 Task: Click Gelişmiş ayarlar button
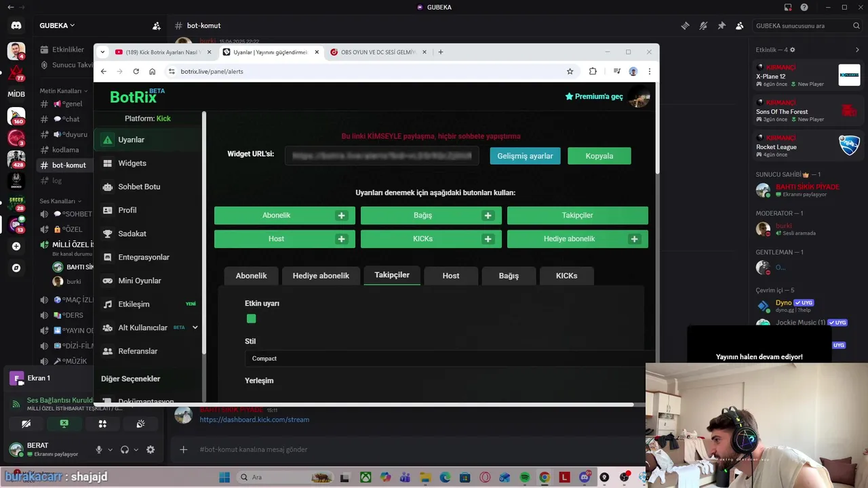pos(525,156)
